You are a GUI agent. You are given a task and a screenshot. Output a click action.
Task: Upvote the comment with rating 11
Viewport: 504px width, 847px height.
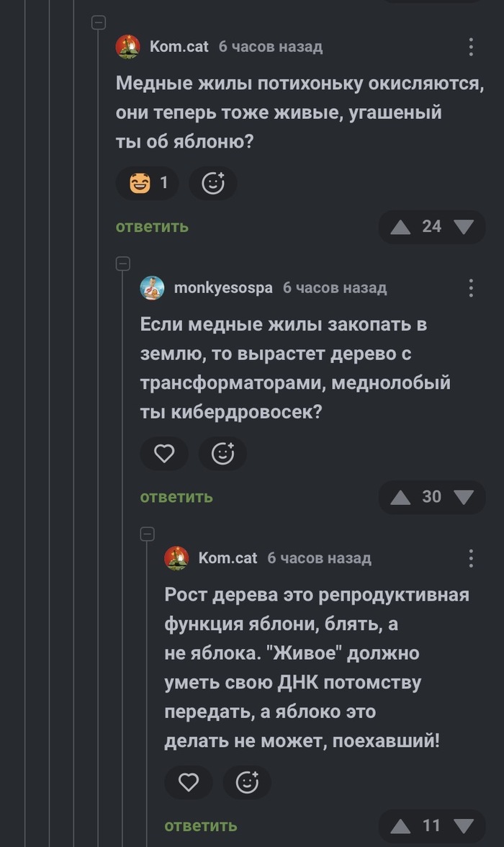pyautogui.click(x=400, y=825)
